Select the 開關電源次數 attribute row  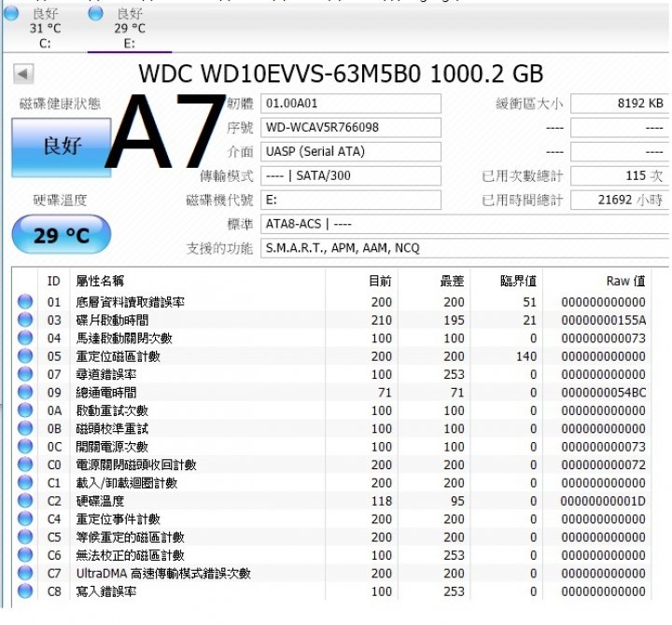[x=331, y=447]
